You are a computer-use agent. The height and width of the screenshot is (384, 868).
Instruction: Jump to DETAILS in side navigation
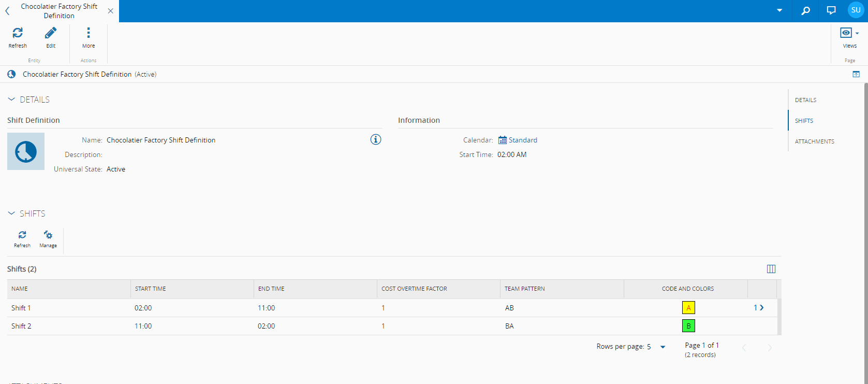pyautogui.click(x=805, y=100)
